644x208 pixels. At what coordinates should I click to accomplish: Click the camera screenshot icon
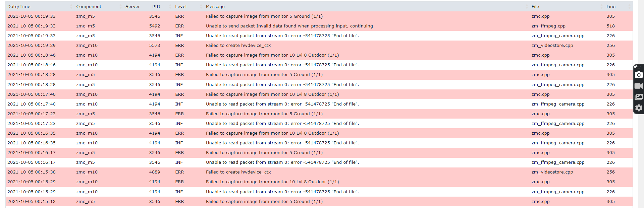point(639,75)
